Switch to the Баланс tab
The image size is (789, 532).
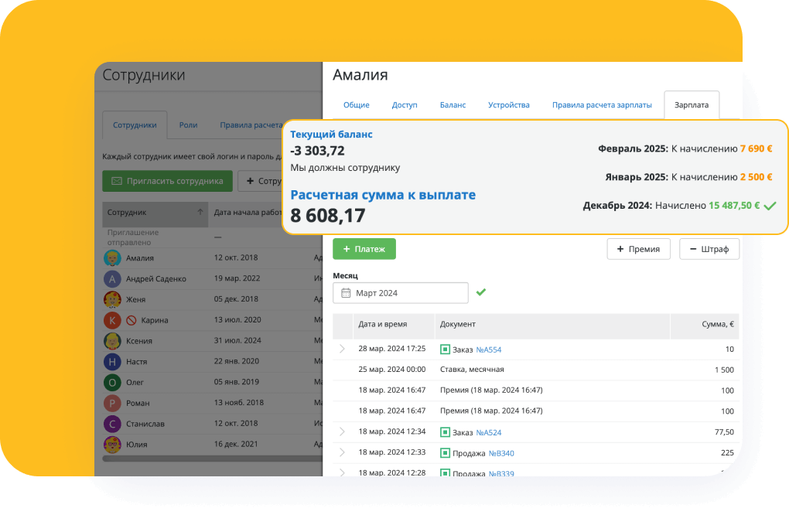tap(453, 105)
